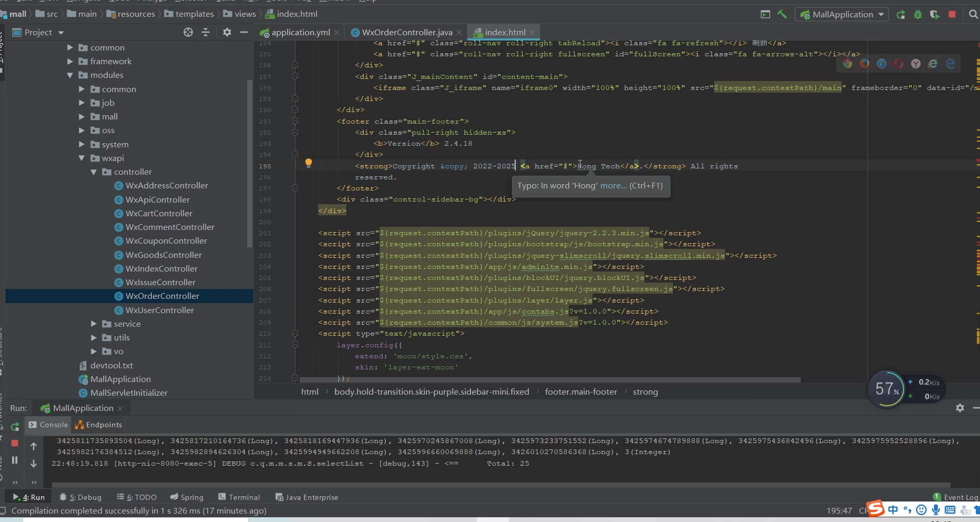The width and height of the screenshot is (980, 522).
Task: Open page in Safari browser icon
Action: coord(882,64)
